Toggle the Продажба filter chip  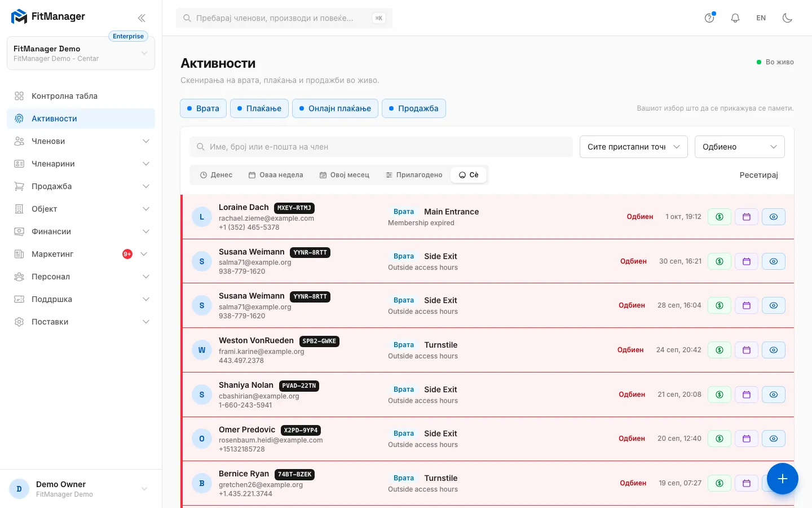(414, 108)
